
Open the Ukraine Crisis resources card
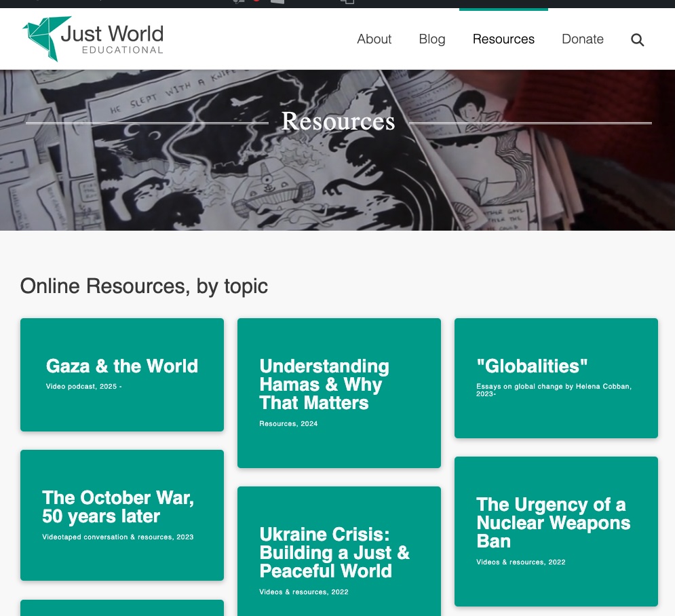pos(334,552)
